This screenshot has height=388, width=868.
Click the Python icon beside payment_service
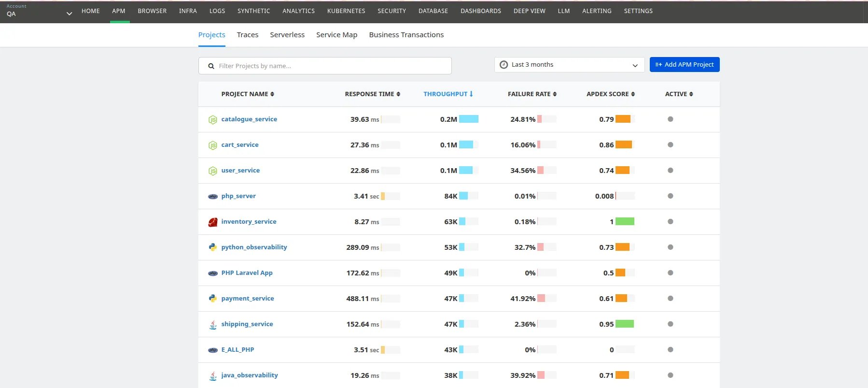coord(212,298)
